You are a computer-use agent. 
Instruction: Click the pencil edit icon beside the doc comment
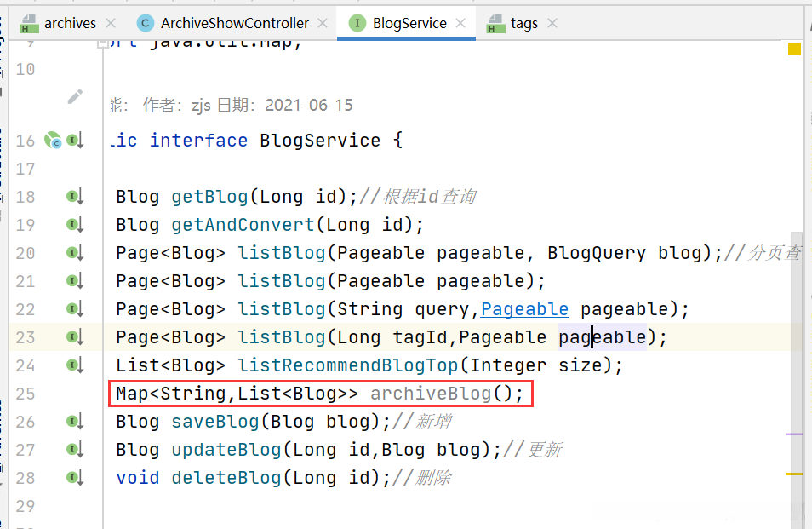pos(75,97)
